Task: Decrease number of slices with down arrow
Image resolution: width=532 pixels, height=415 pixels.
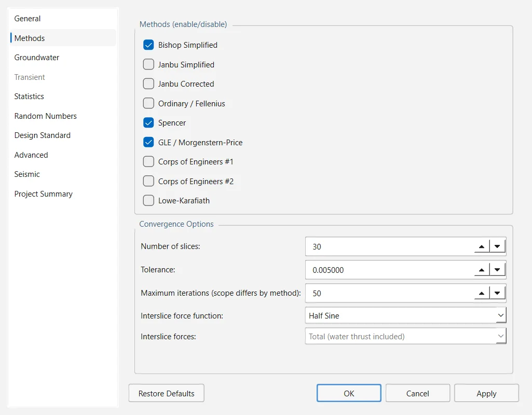Action: 497,246
